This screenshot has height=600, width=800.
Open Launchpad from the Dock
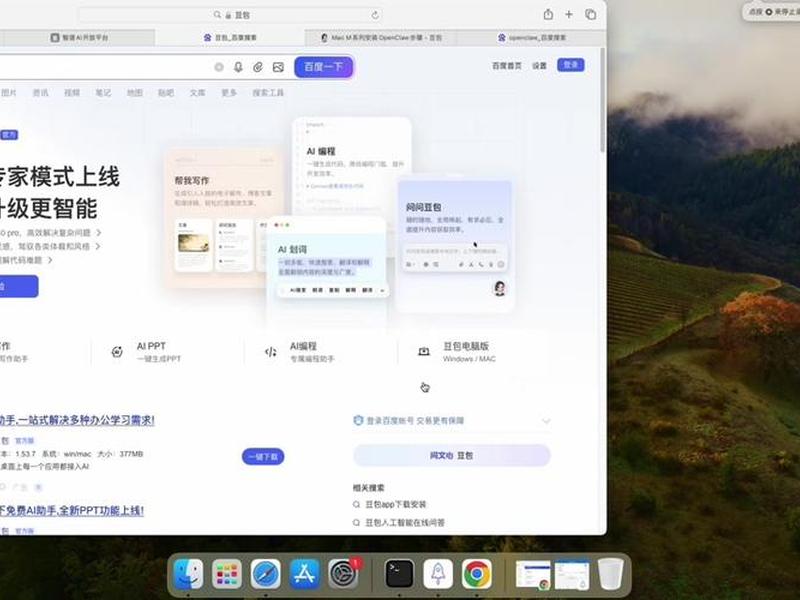click(x=227, y=573)
